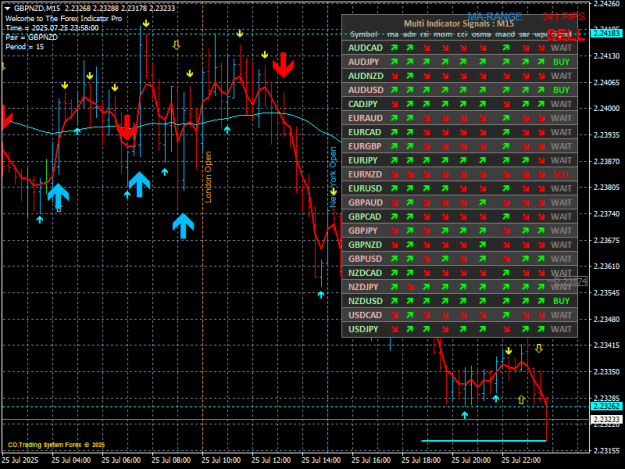Select the large red down arrow near 12:00
Image resolution: width=625 pixels, height=469 pixels.
coord(283,65)
